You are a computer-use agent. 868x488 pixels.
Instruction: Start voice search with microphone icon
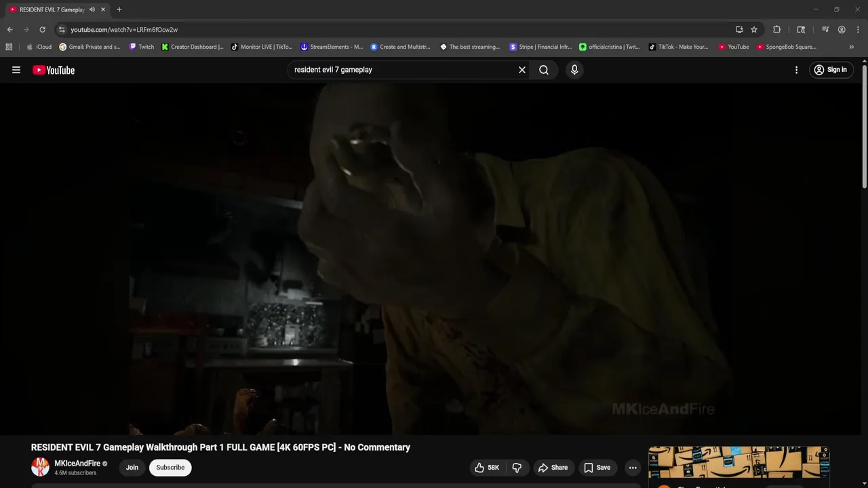click(x=574, y=70)
